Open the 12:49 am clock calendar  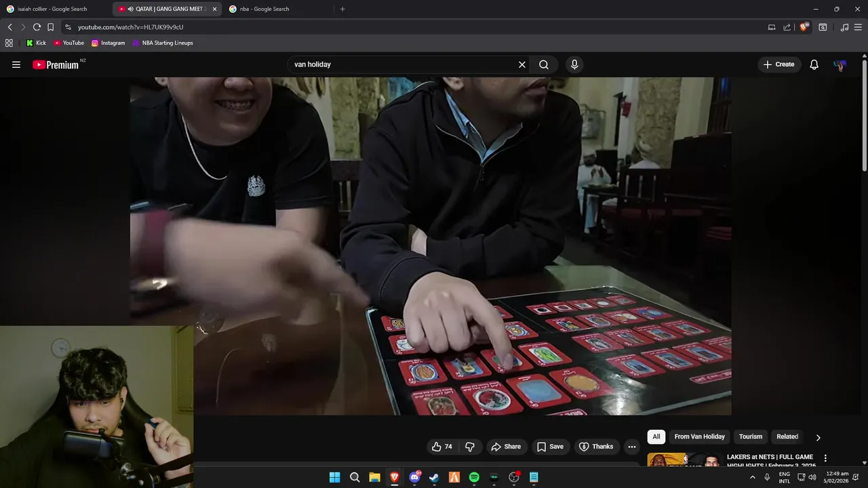point(837,477)
